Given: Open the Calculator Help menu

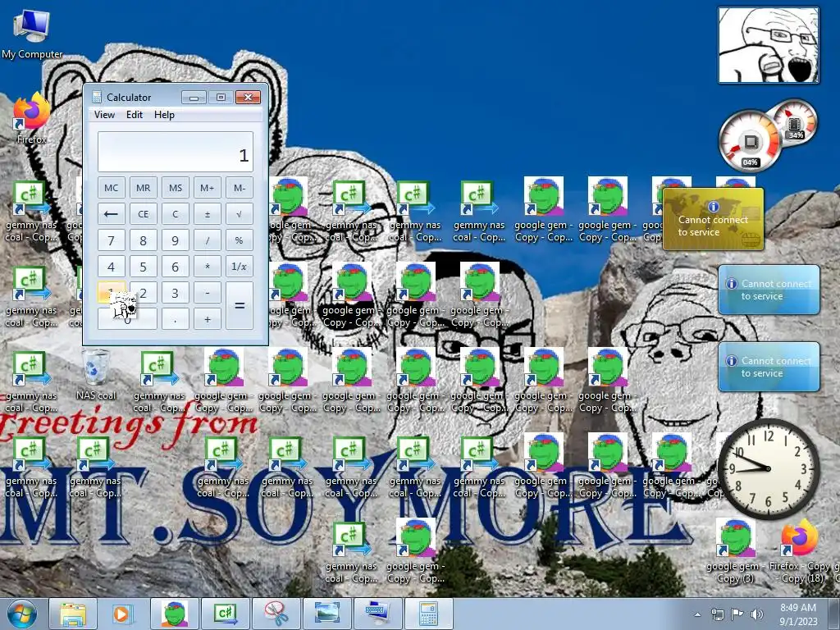Looking at the screenshot, I should coord(164,115).
